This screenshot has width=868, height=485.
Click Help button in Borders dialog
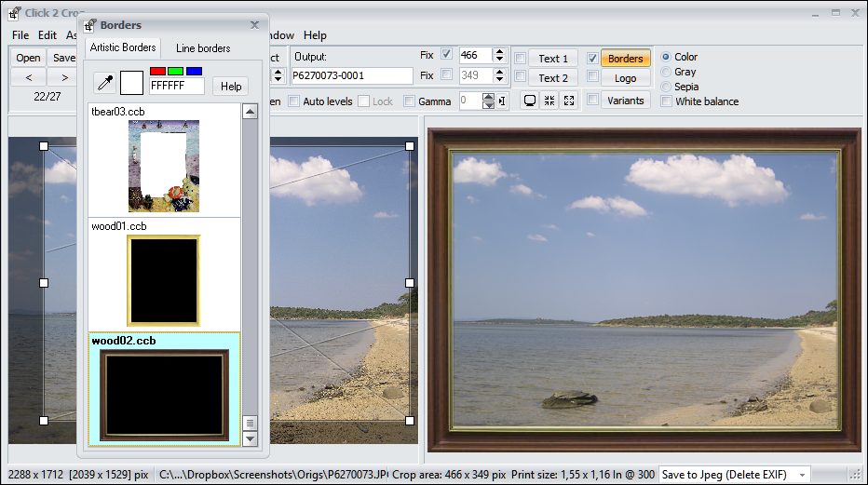pyautogui.click(x=231, y=87)
